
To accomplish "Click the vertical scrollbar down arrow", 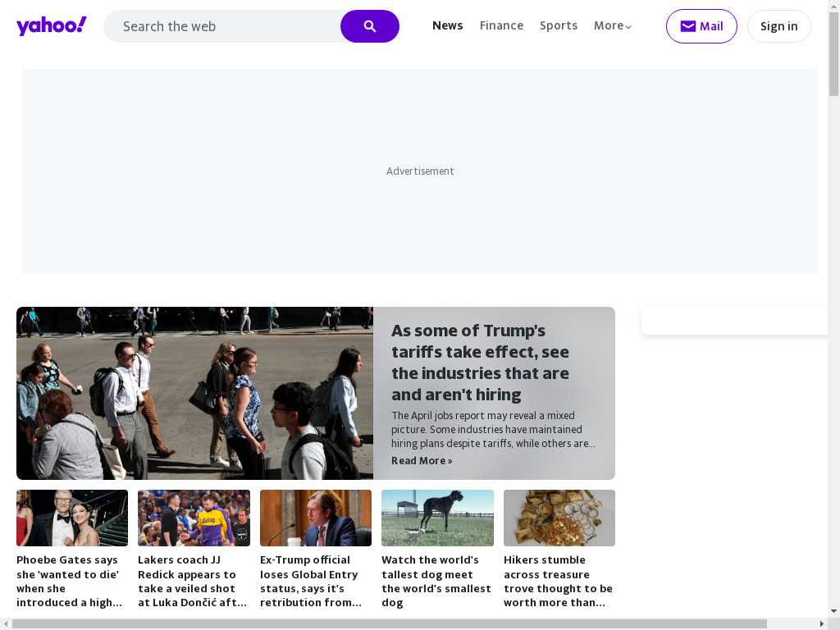I will click(833, 611).
